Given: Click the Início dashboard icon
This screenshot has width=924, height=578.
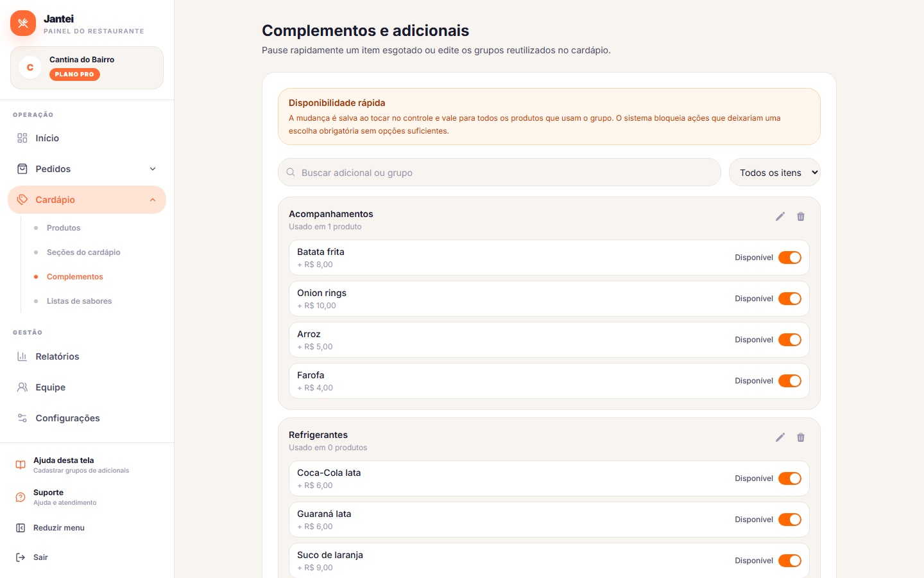Looking at the screenshot, I should click(x=22, y=138).
